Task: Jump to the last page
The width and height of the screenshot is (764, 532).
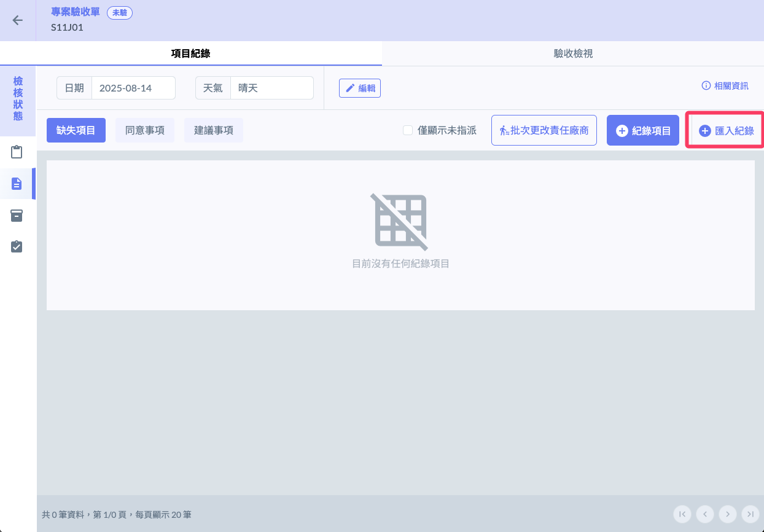Action: pyautogui.click(x=750, y=514)
